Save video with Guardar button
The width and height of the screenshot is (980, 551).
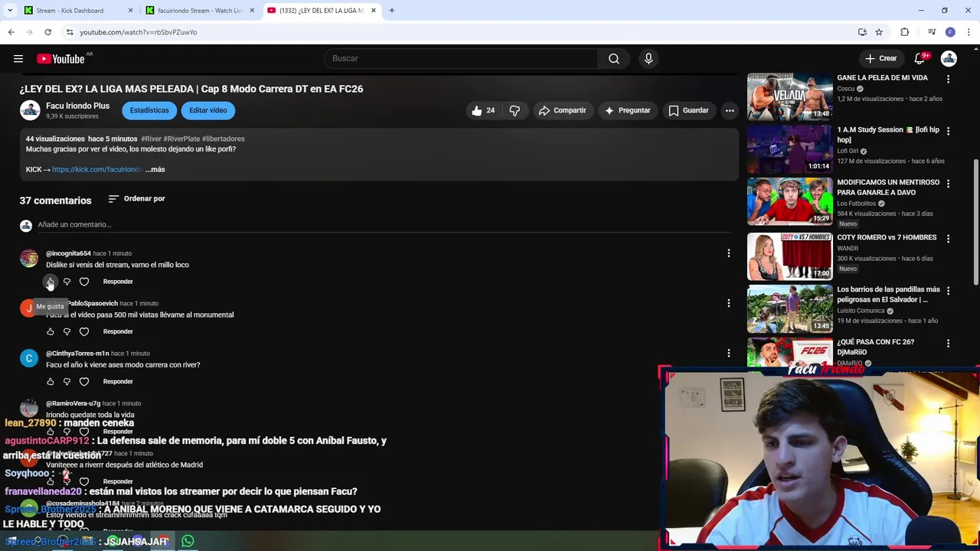click(x=688, y=110)
